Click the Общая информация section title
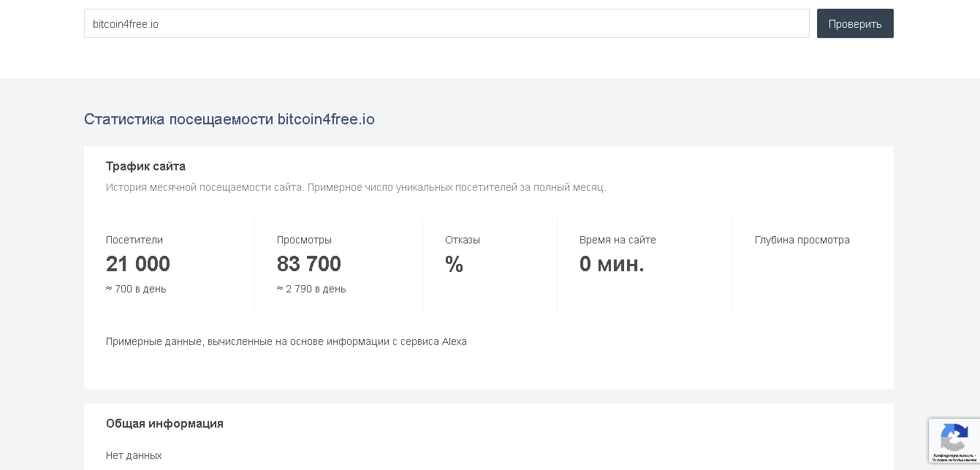This screenshot has width=980, height=470. tap(164, 423)
